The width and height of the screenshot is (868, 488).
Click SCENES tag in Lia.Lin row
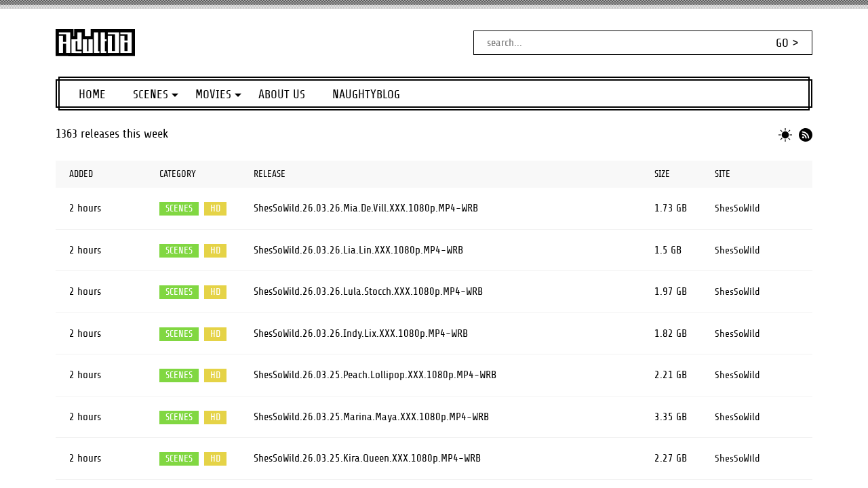coord(179,251)
